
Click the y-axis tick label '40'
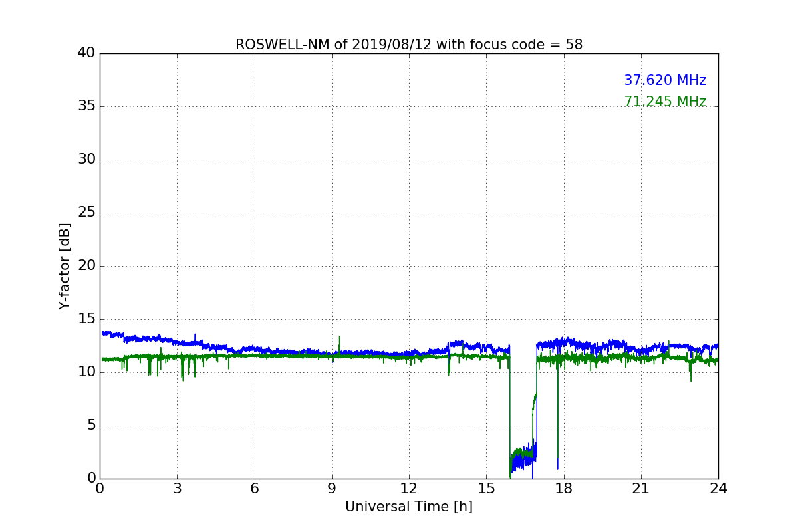86,53
